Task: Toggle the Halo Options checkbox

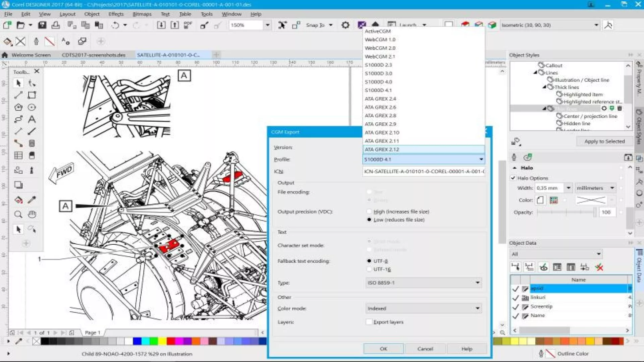Action: point(513,178)
